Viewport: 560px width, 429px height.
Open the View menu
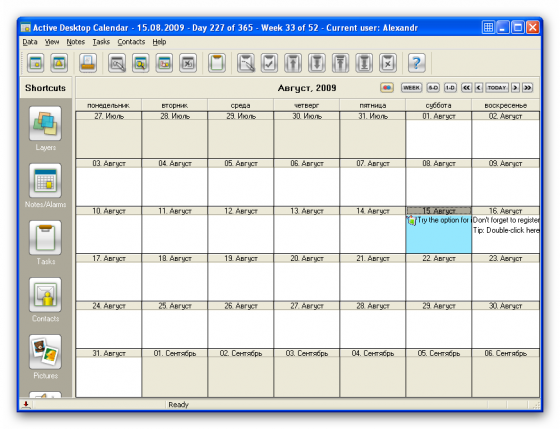pos(52,42)
